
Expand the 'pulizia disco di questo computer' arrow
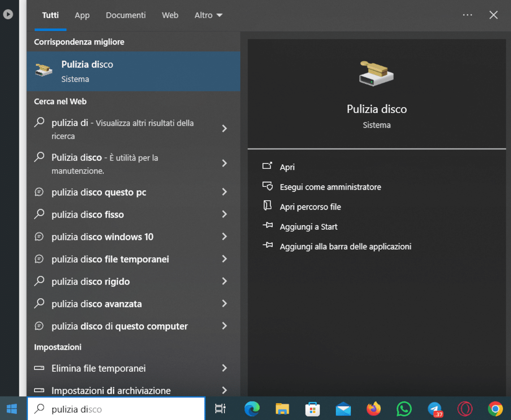[224, 326]
